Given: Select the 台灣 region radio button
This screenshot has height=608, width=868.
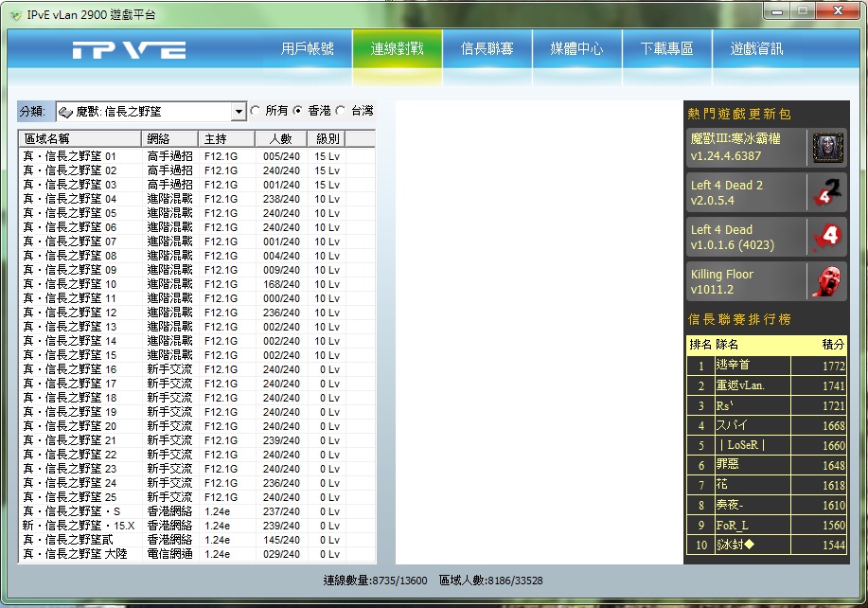Looking at the screenshot, I should 341,111.
